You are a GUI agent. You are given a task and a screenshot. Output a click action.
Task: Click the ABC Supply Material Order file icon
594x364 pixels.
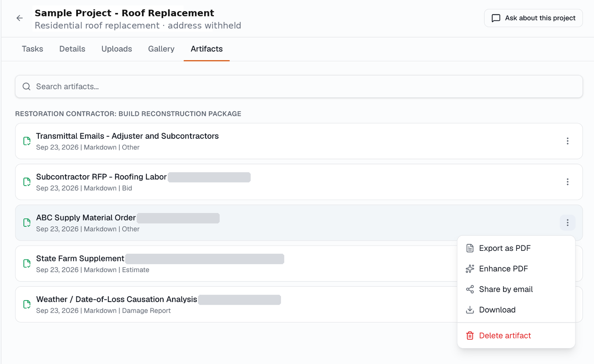click(27, 223)
